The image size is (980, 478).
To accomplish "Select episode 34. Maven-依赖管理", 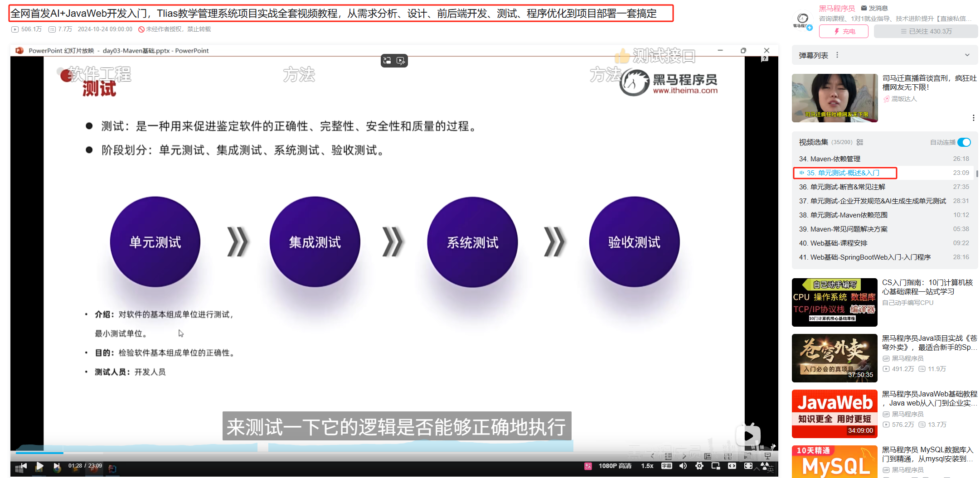I will tap(884, 159).
